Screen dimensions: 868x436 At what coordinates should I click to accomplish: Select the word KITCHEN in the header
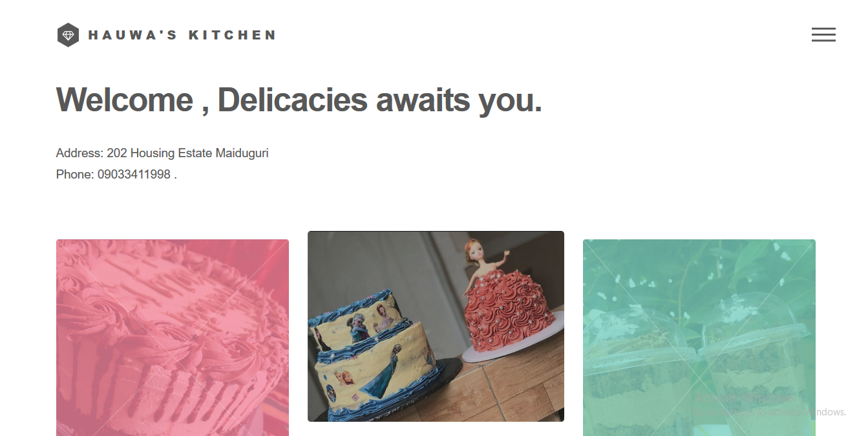coord(233,35)
